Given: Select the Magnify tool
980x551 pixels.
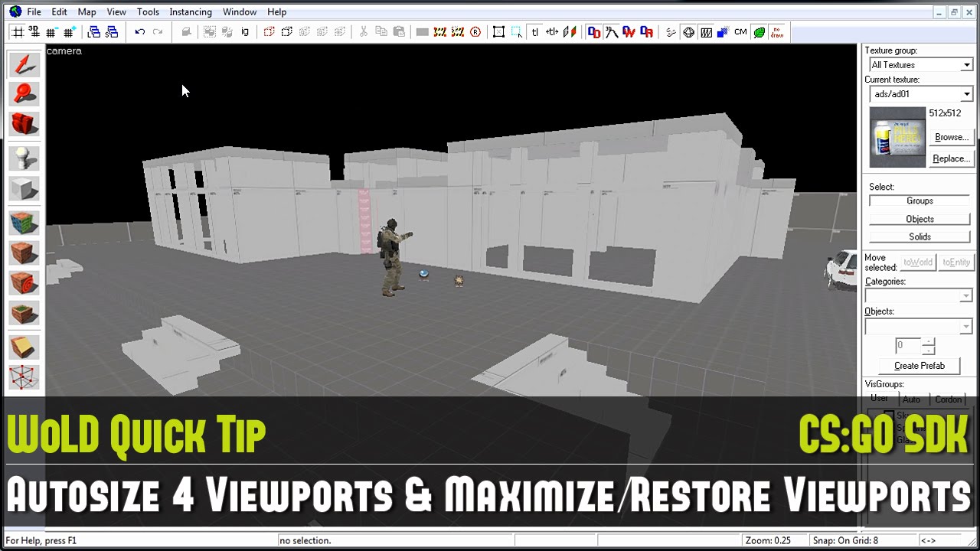Looking at the screenshot, I should tap(24, 93).
